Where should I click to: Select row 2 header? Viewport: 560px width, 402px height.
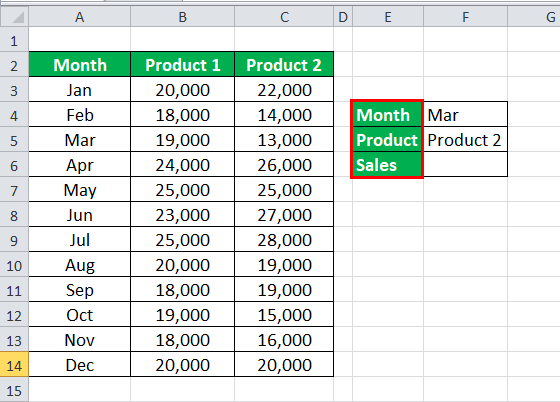14,65
